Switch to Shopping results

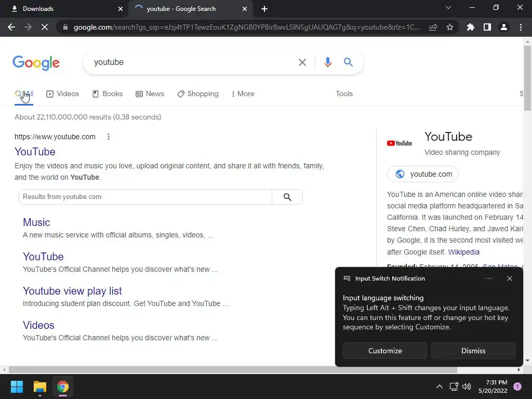198,94
